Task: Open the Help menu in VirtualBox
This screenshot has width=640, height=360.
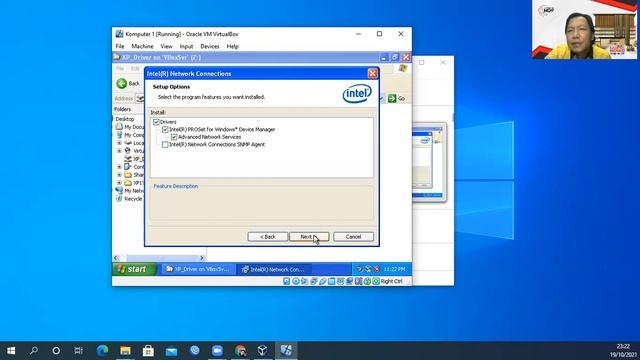Action: 232,47
